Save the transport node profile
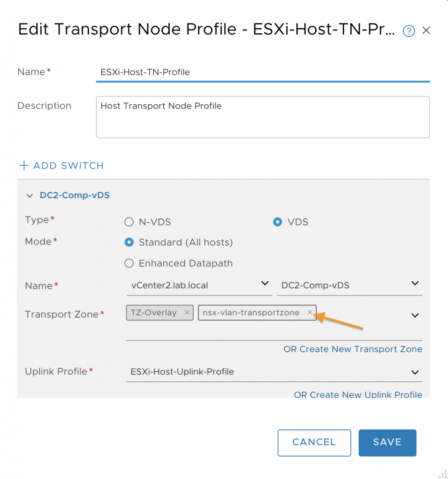448x479 pixels. click(387, 443)
